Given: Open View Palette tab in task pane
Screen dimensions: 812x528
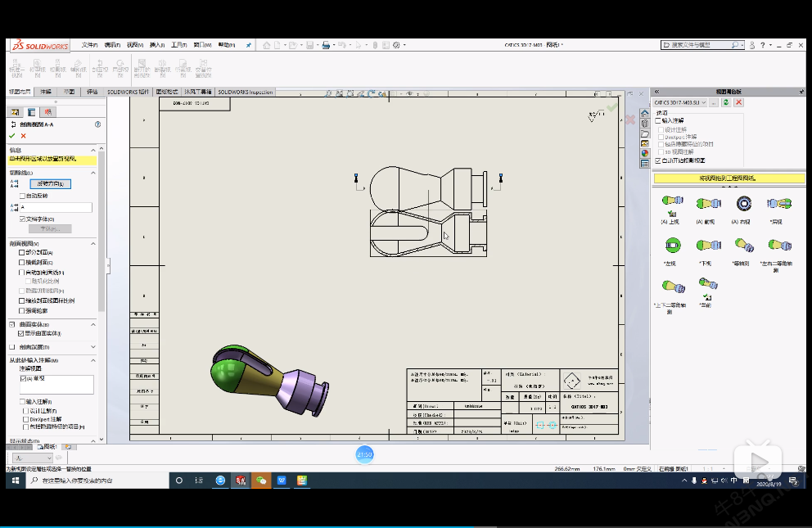Looking at the screenshot, I should pyautogui.click(x=645, y=143).
